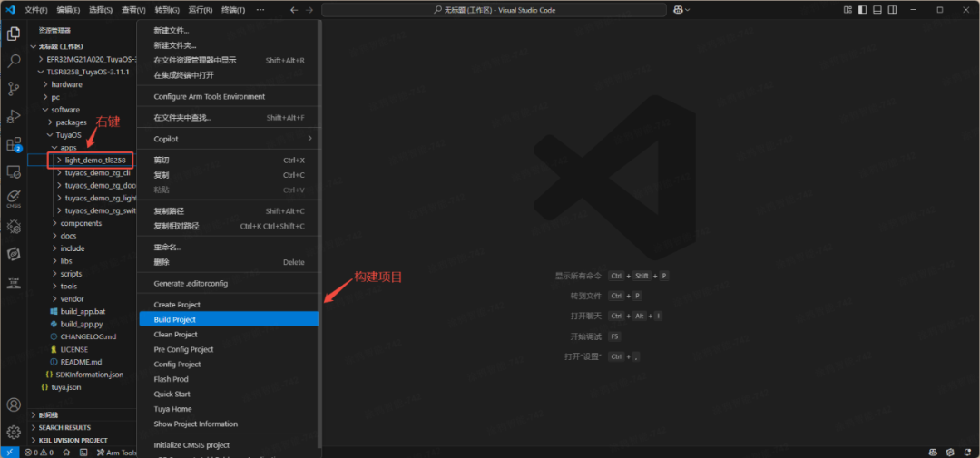Open README.md file
This screenshot has height=458, width=980.
(82, 362)
